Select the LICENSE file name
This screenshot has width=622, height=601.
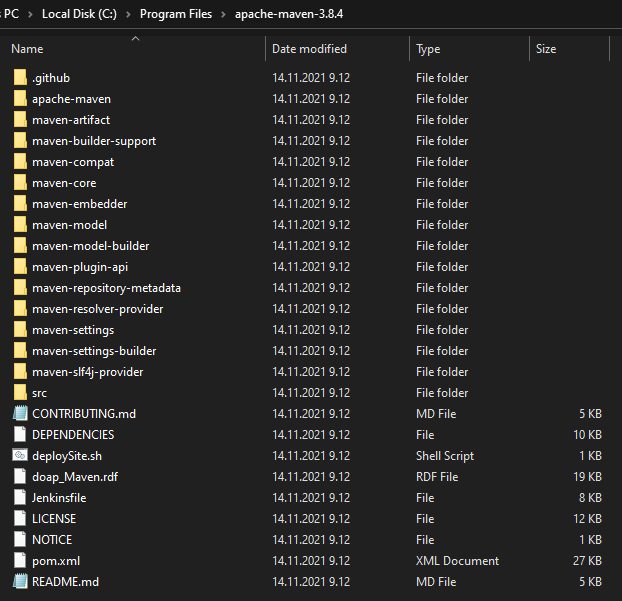(x=54, y=518)
